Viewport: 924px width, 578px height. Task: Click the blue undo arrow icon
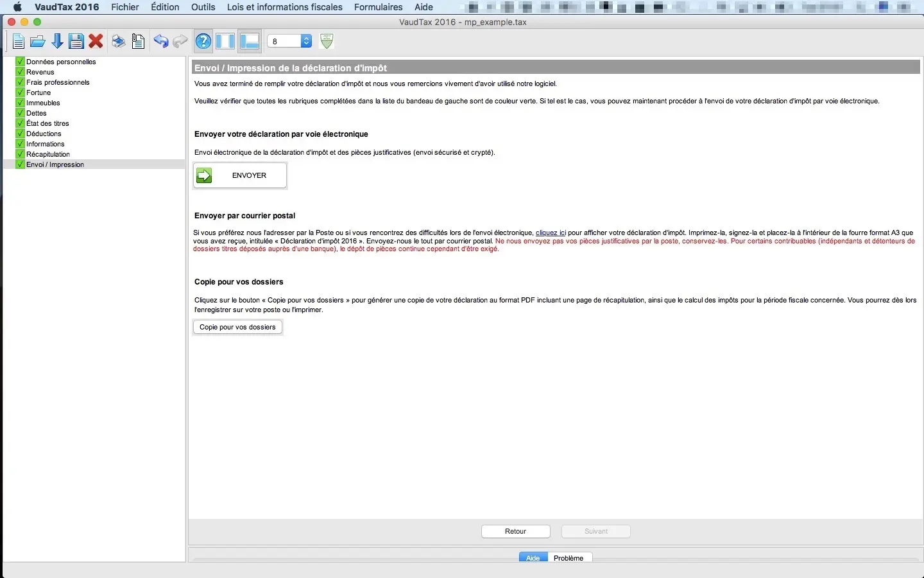click(161, 42)
